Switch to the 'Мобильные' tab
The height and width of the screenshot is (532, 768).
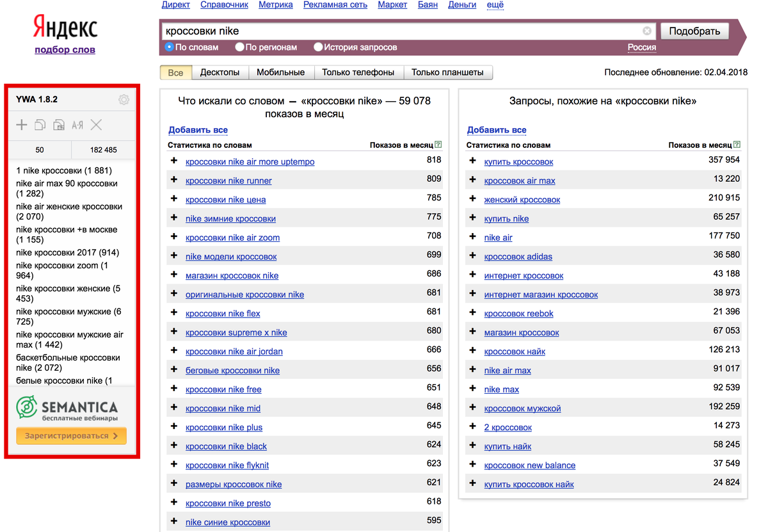pyautogui.click(x=281, y=72)
